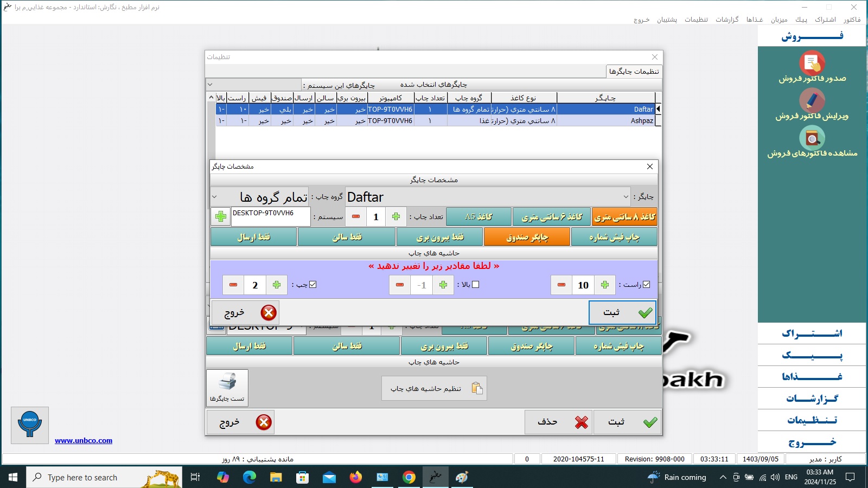Open the گزارشات sidebar section
The width and height of the screenshot is (868, 488).
[812, 399]
